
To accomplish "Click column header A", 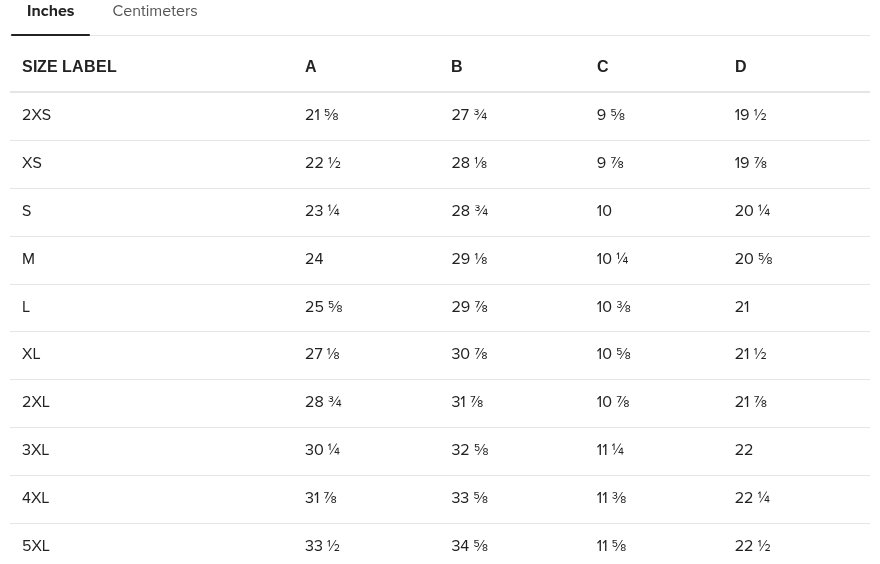I will pyautogui.click(x=310, y=67).
